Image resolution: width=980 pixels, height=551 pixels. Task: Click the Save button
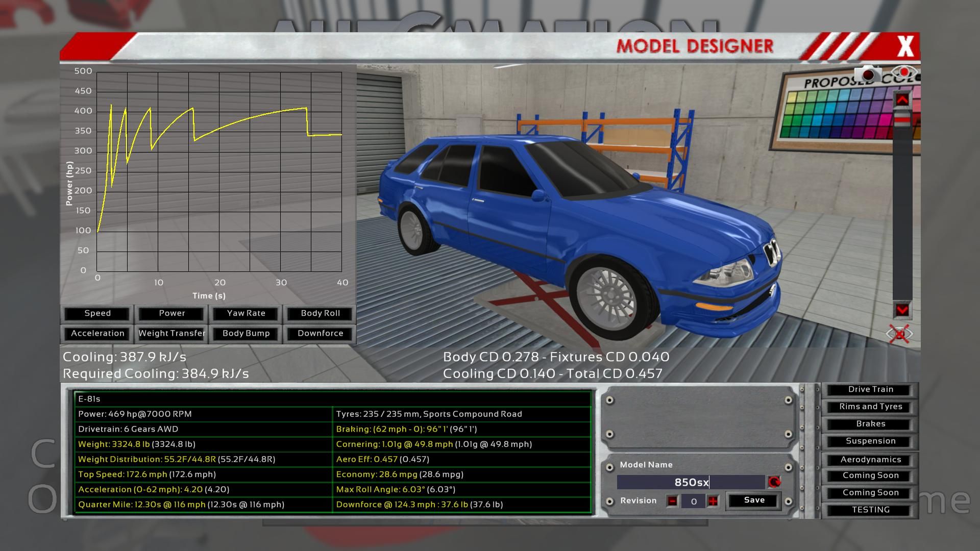[754, 500]
